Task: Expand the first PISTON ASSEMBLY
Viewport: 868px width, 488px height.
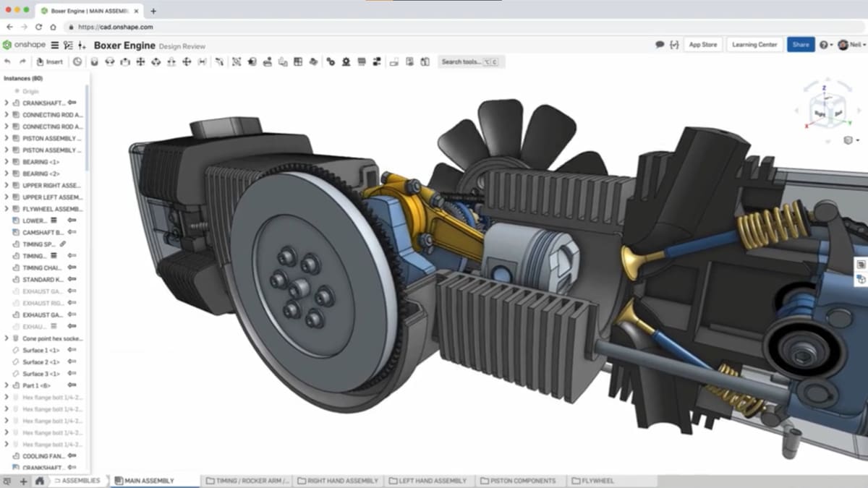Action: pos(7,138)
